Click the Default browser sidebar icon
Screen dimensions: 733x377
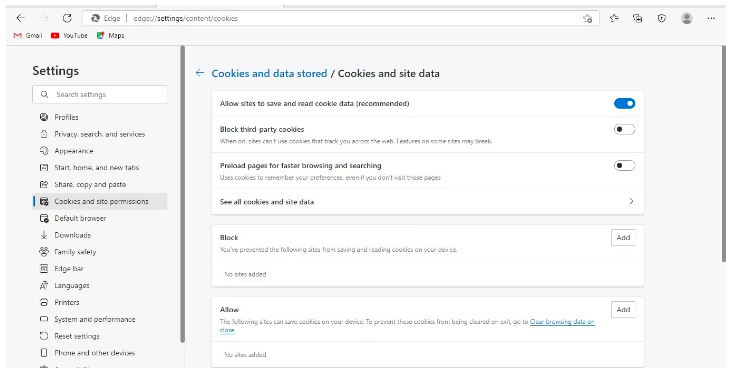point(44,218)
